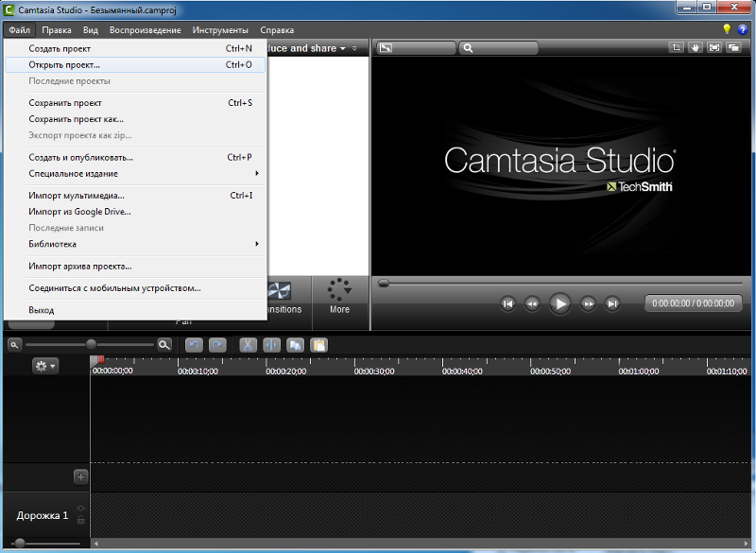The width and height of the screenshot is (756, 553).
Task: Choose Создать проект from the menu
Action: [x=135, y=49]
